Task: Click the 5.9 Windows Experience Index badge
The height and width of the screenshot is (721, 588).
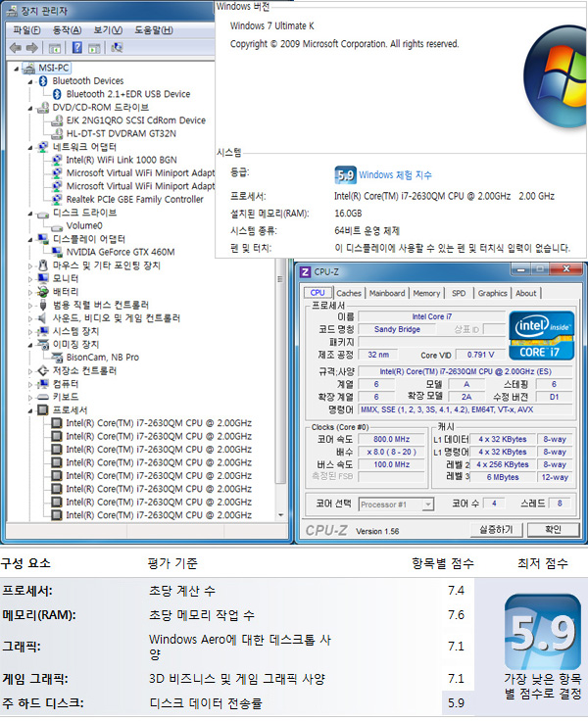Action: [344, 174]
